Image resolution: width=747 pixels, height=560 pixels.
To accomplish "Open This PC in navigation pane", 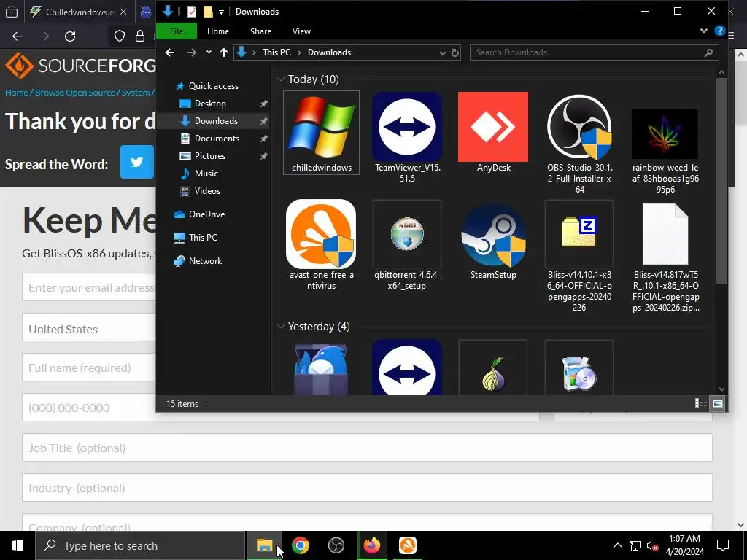I will (203, 238).
